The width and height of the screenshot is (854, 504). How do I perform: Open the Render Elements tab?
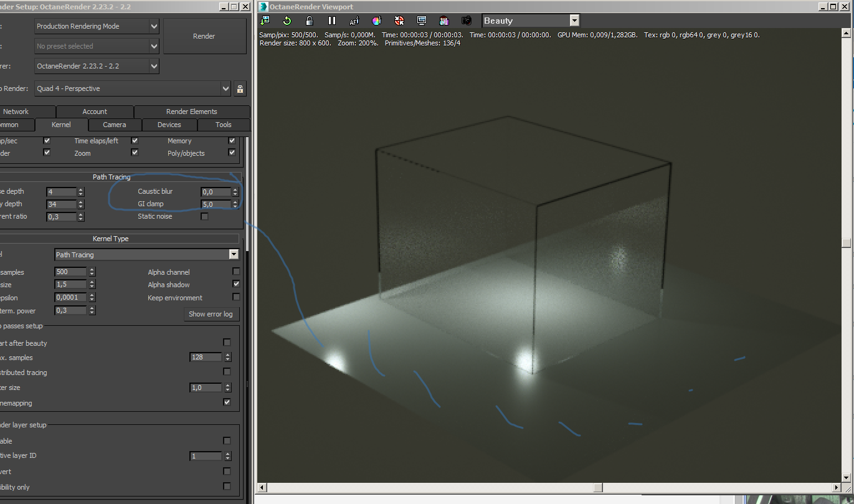pos(191,112)
